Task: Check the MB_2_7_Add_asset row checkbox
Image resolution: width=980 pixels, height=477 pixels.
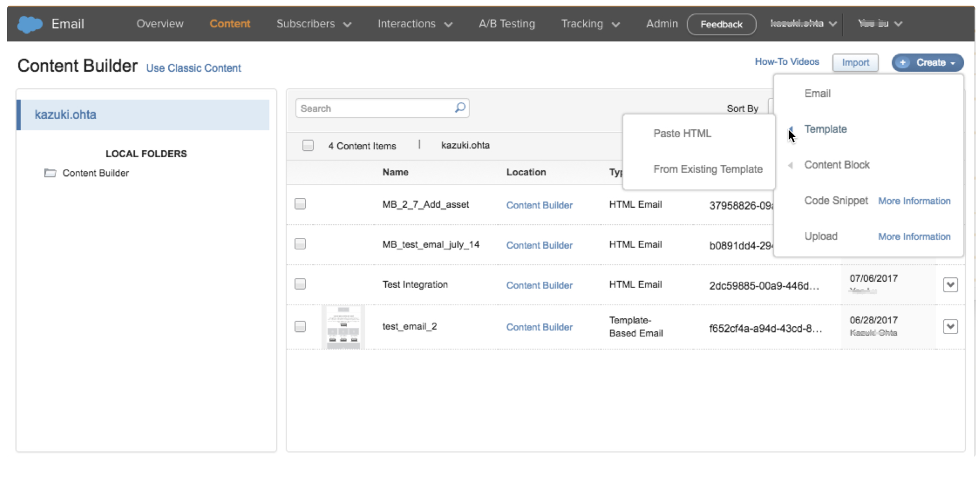Action: pos(300,204)
